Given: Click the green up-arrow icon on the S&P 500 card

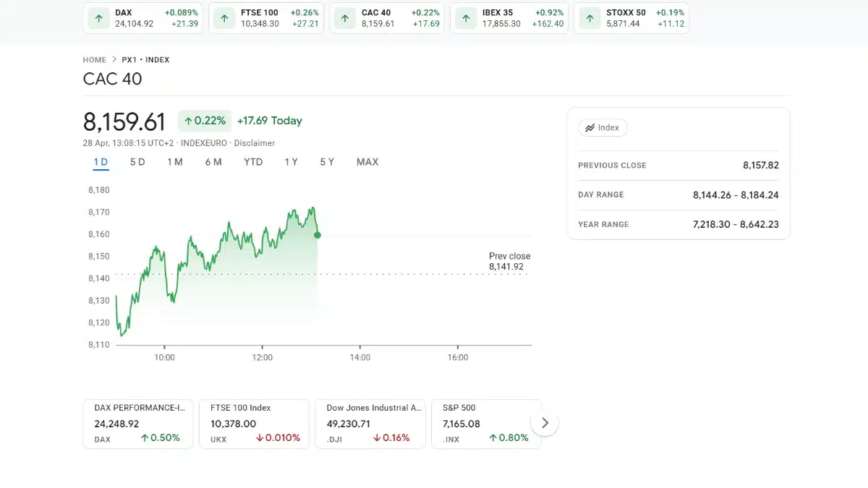Looking at the screenshot, I should pos(493,438).
